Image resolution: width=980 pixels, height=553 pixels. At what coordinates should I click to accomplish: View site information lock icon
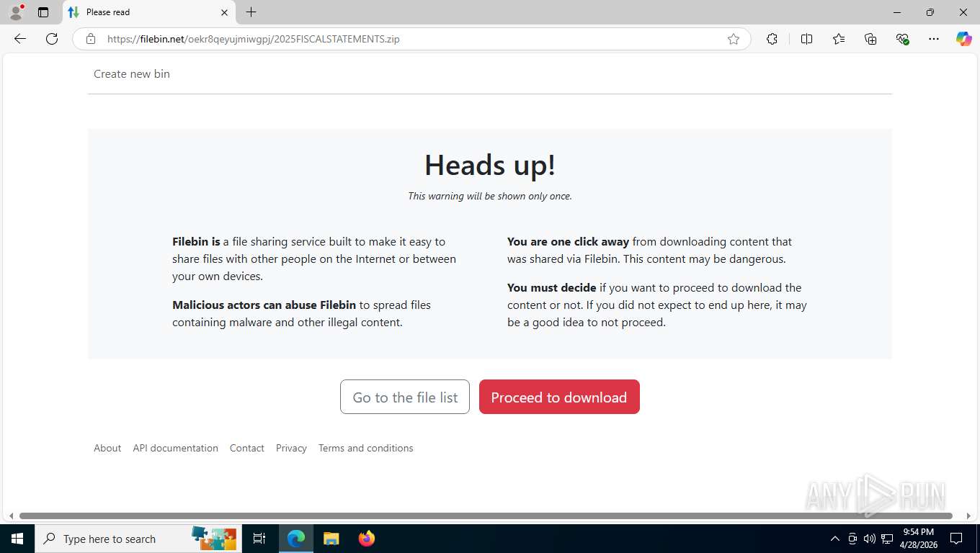(91, 39)
